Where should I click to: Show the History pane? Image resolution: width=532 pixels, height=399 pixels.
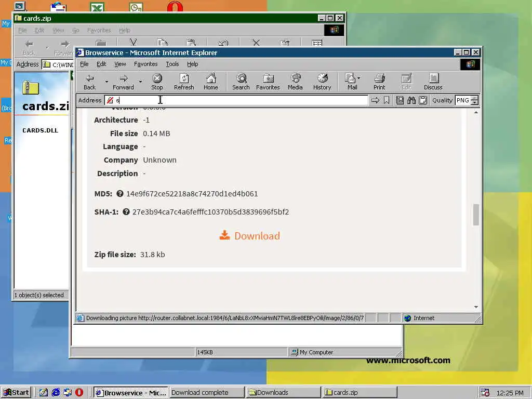point(322,82)
